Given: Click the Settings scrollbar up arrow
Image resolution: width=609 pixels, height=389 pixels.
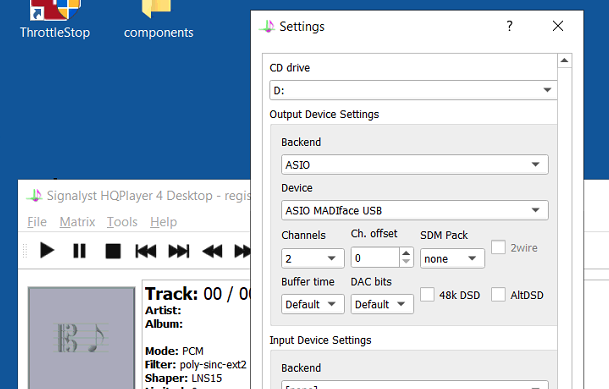Looking at the screenshot, I should click(564, 61).
